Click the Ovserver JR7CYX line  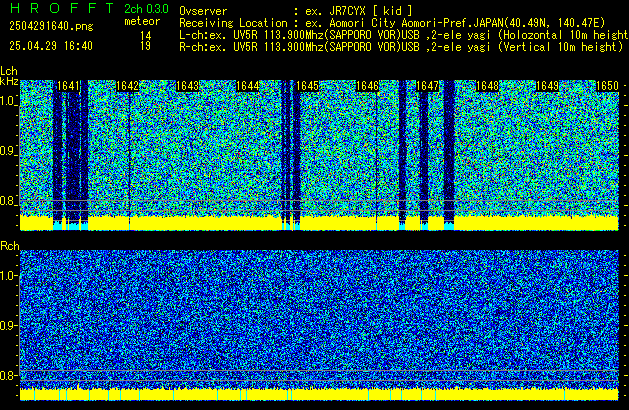coord(296,11)
